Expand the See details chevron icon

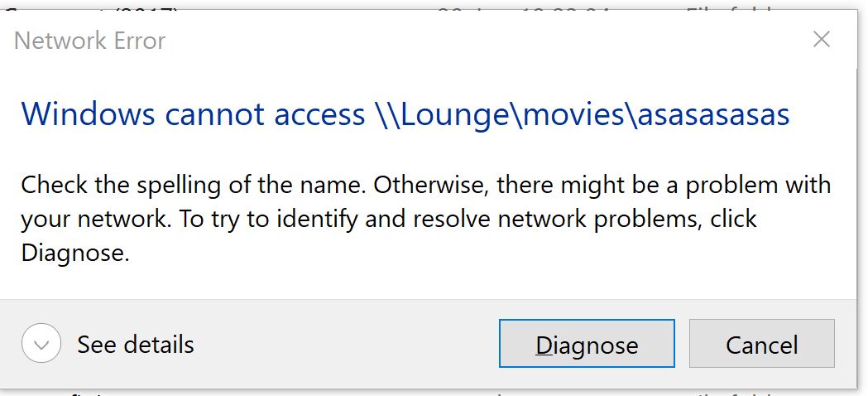41,344
